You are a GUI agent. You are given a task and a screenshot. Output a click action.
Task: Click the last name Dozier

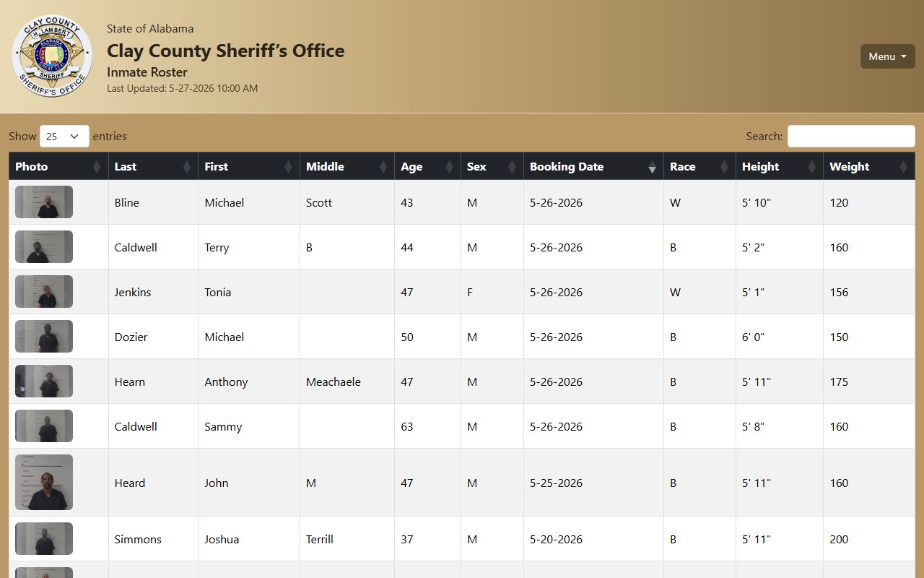tap(131, 337)
